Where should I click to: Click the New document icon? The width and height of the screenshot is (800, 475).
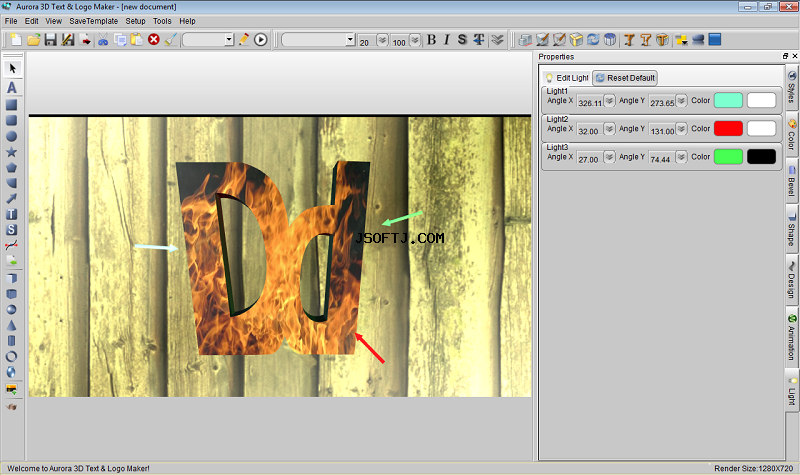[16, 39]
